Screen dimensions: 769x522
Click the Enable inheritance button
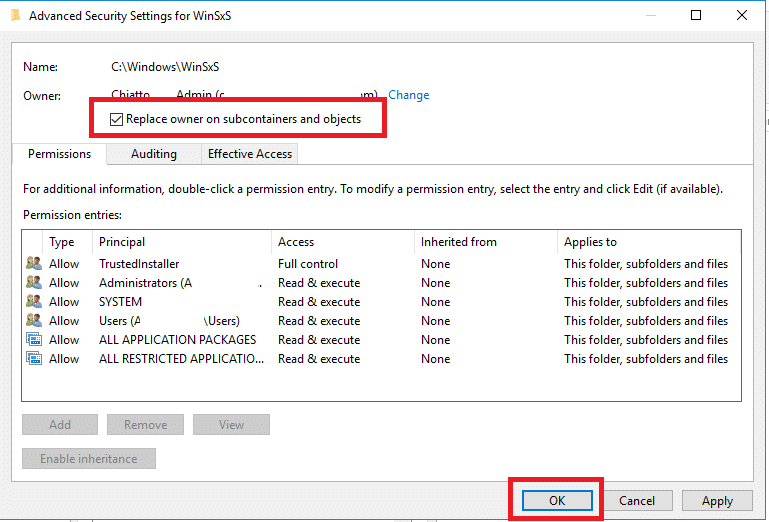[x=89, y=459]
